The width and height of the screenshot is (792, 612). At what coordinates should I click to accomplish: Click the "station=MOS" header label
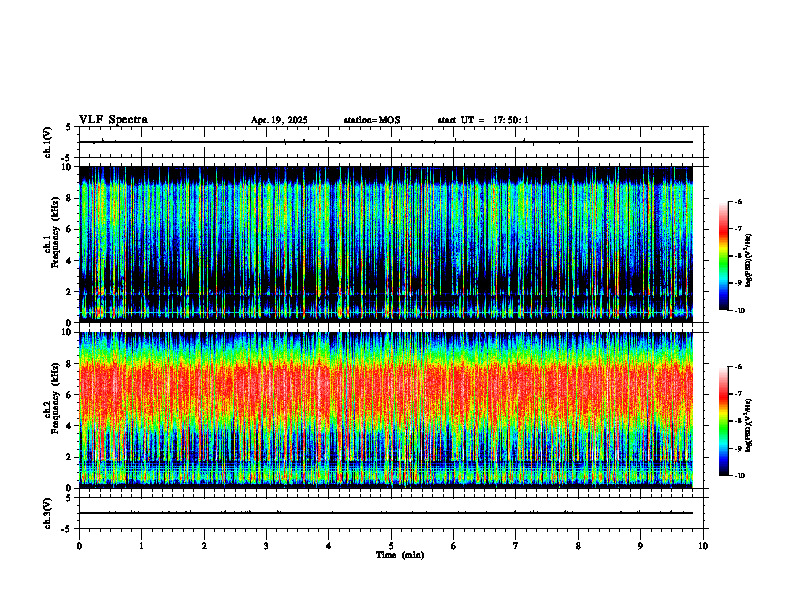tap(372, 120)
